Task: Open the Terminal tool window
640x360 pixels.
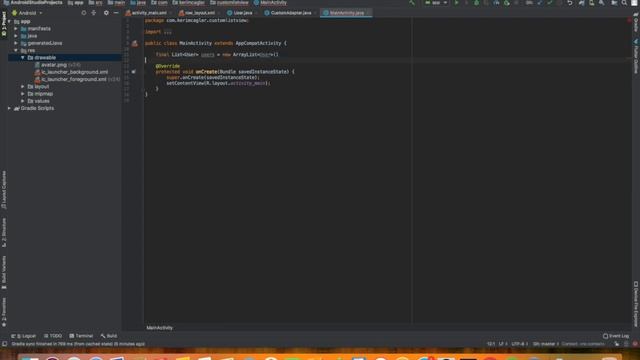Action: [x=81, y=336]
